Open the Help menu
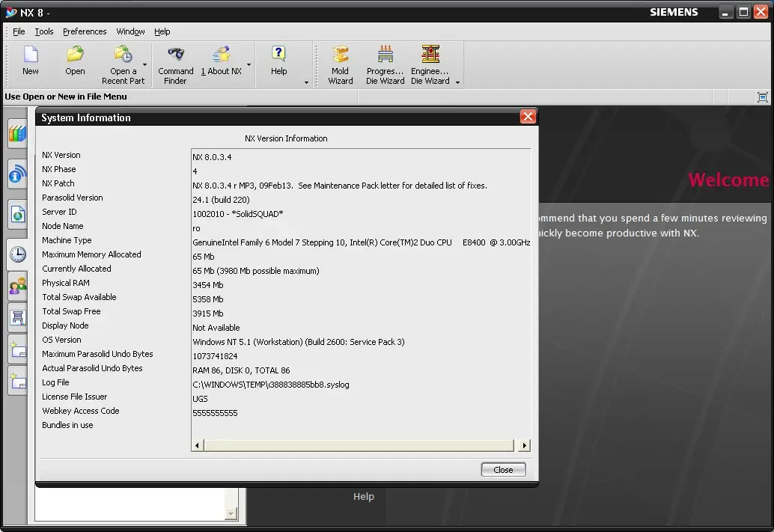This screenshot has width=774, height=532. tap(162, 31)
